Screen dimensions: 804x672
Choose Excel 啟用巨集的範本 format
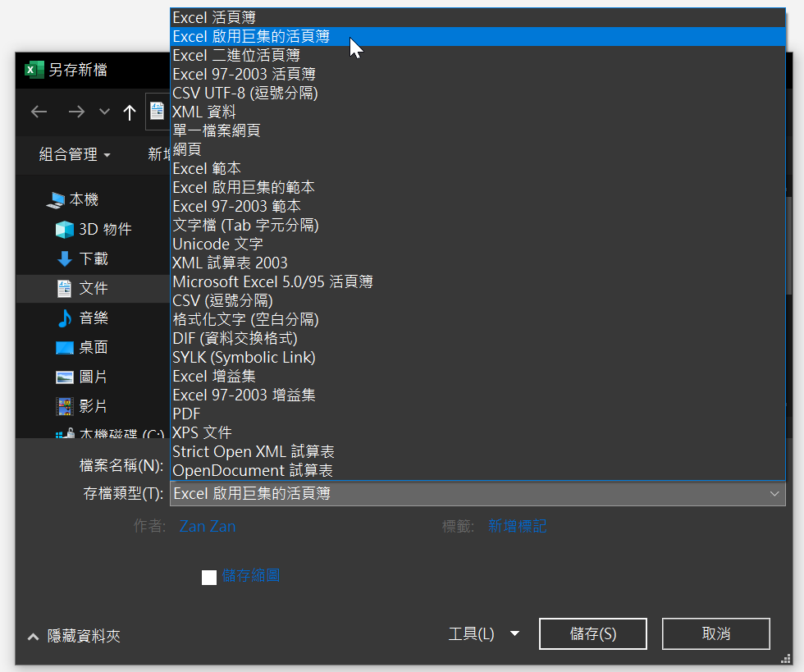coord(477,187)
